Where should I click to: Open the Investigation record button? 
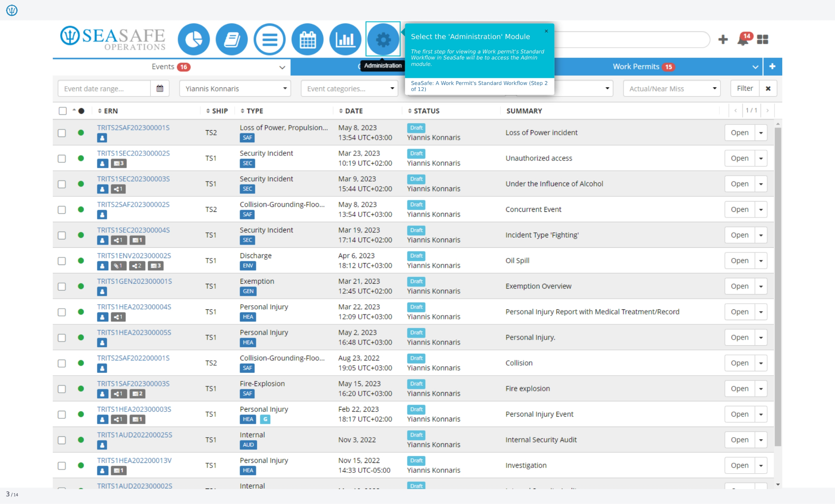[739, 466]
